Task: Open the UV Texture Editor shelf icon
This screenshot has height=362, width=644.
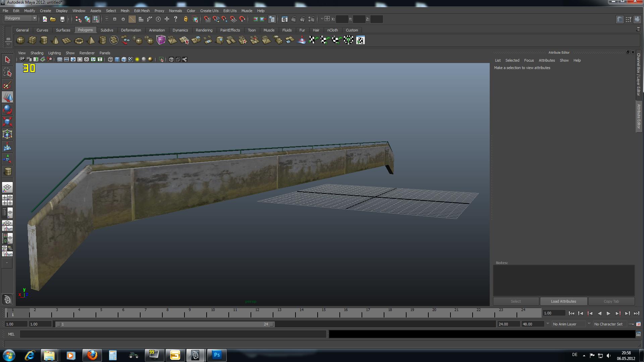Action: [360, 40]
